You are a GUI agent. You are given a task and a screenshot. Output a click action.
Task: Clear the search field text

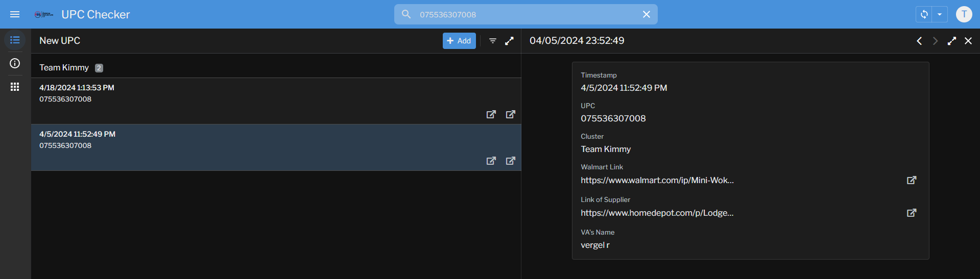coord(647,14)
